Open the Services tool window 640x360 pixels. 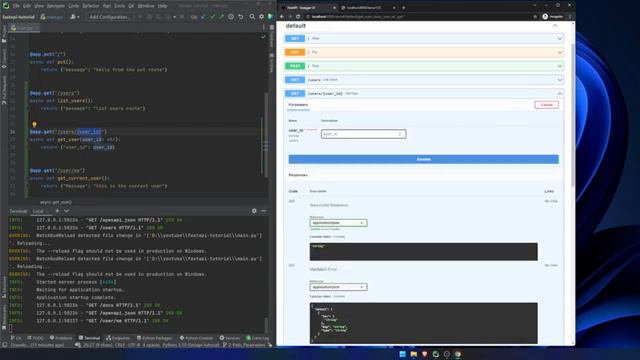[230, 338]
